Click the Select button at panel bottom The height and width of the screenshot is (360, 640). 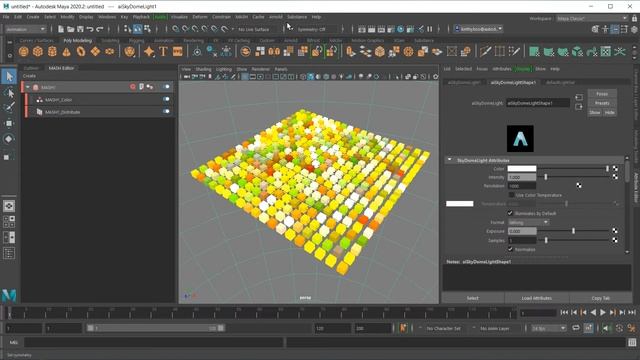point(473,298)
